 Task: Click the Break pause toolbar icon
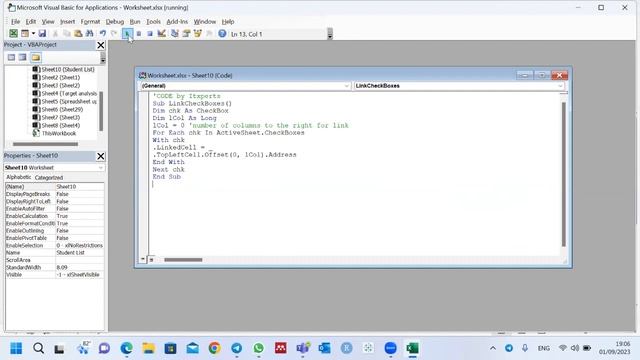[x=139, y=33]
